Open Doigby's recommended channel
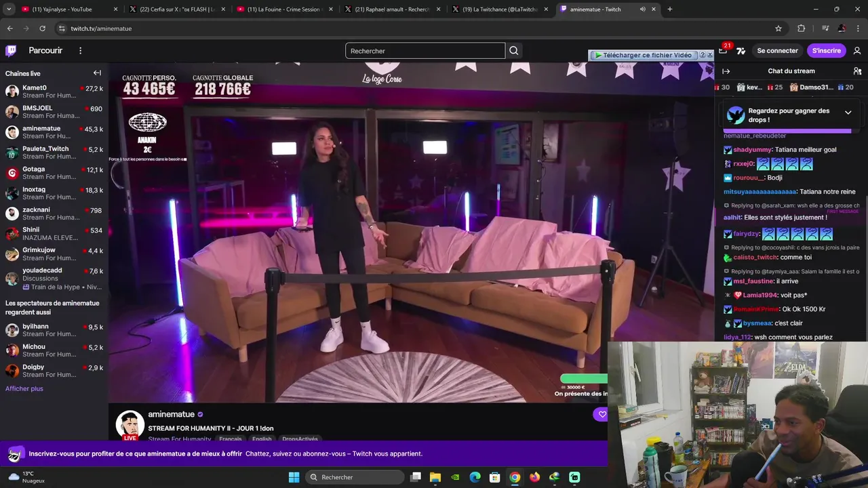 pos(54,371)
